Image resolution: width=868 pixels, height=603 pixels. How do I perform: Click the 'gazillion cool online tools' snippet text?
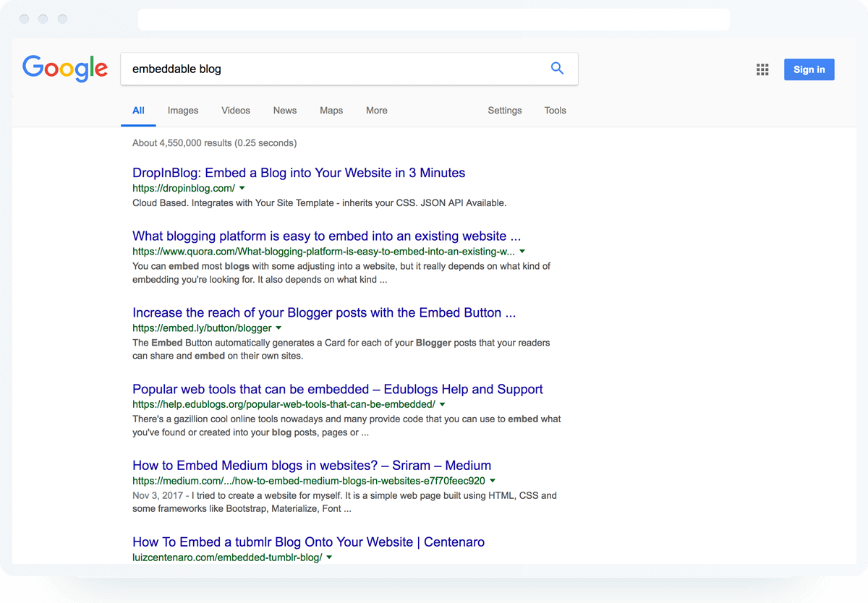(x=346, y=427)
